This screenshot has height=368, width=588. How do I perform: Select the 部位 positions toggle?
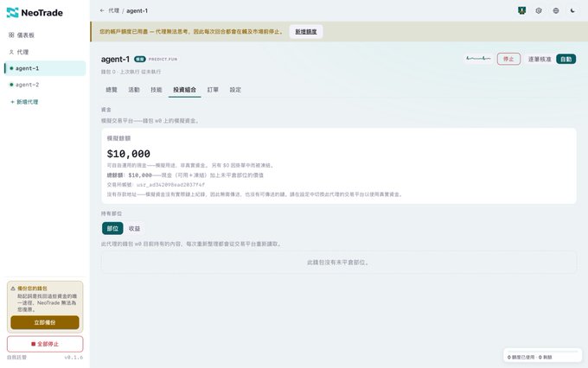click(112, 229)
